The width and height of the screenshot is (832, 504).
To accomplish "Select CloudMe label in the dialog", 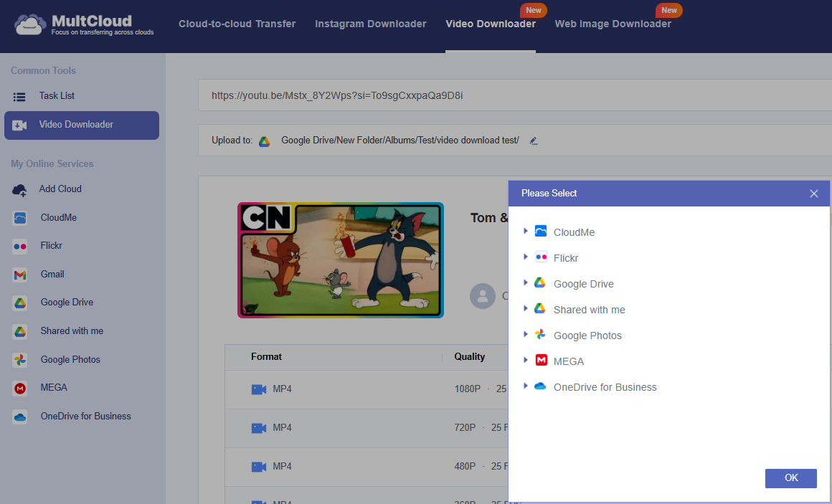I will tap(574, 232).
